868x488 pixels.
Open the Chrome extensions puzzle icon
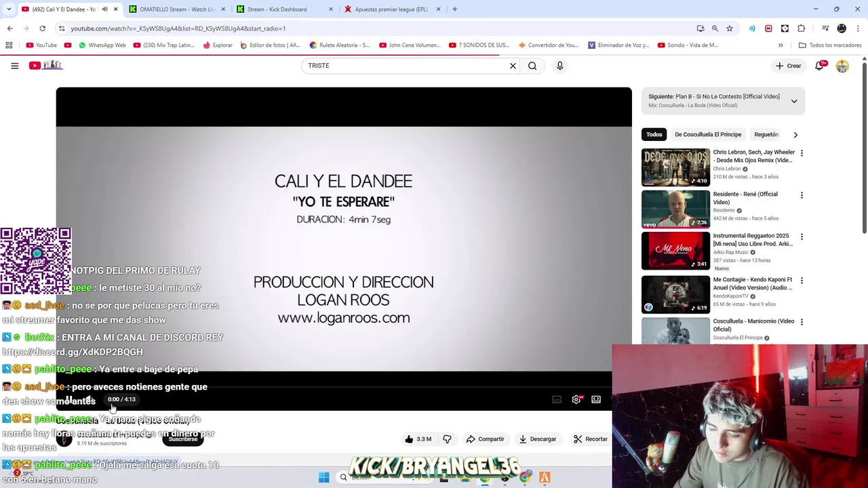point(801,28)
